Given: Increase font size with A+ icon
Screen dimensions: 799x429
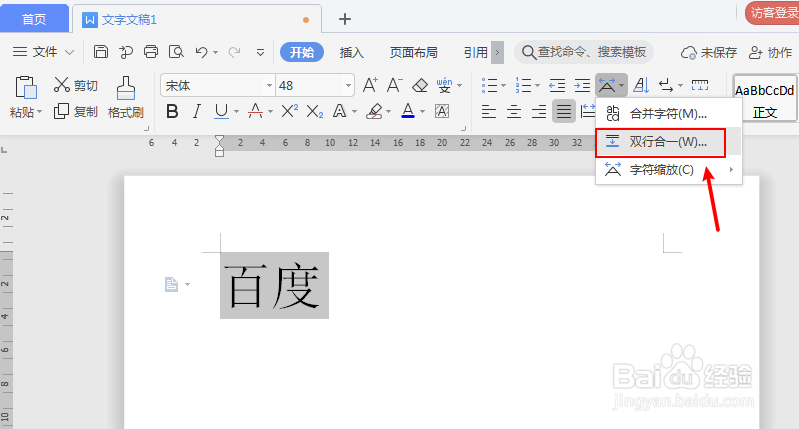Looking at the screenshot, I should pos(370,85).
